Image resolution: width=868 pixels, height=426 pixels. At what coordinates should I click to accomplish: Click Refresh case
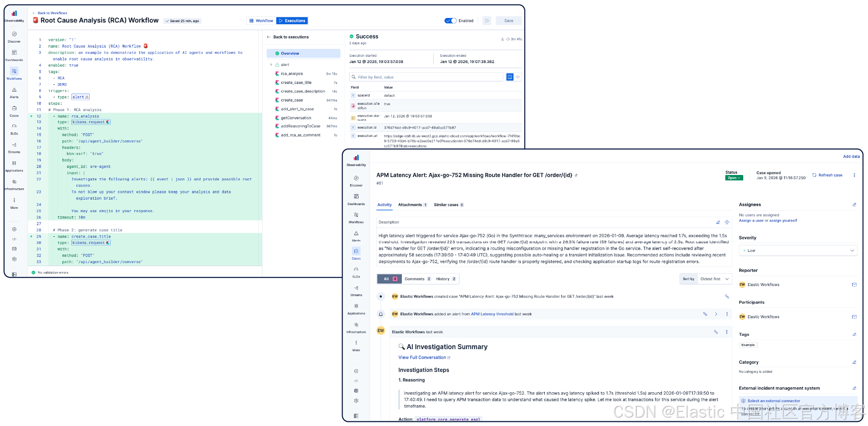[827, 175]
